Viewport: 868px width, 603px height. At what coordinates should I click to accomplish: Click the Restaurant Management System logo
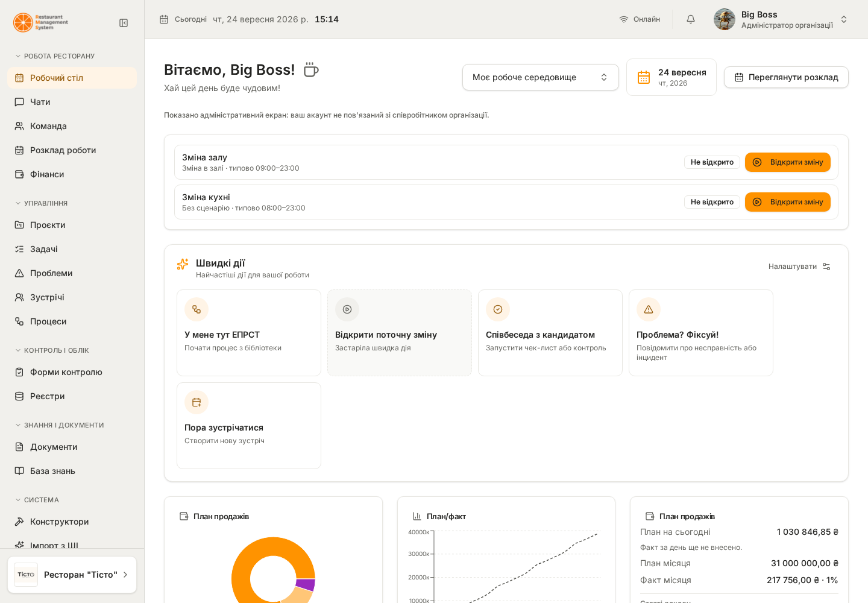[41, 22]
